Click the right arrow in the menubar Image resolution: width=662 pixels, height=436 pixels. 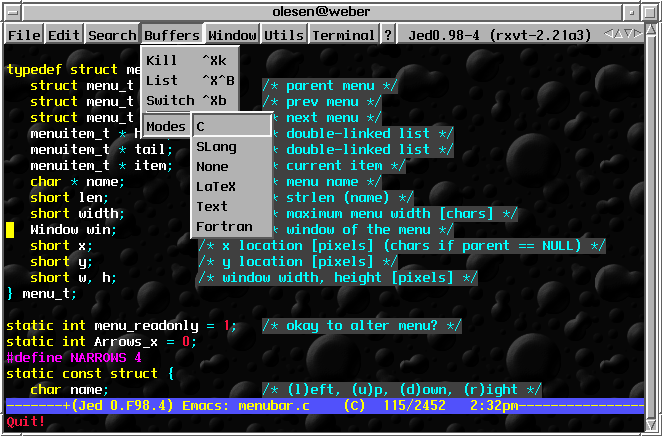(637, 34)
